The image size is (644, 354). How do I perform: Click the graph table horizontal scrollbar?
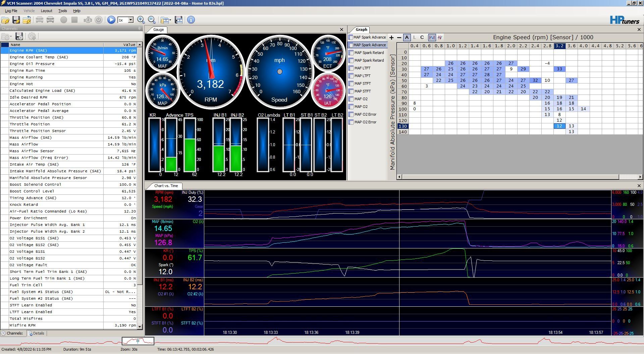(x=510, y=177)
